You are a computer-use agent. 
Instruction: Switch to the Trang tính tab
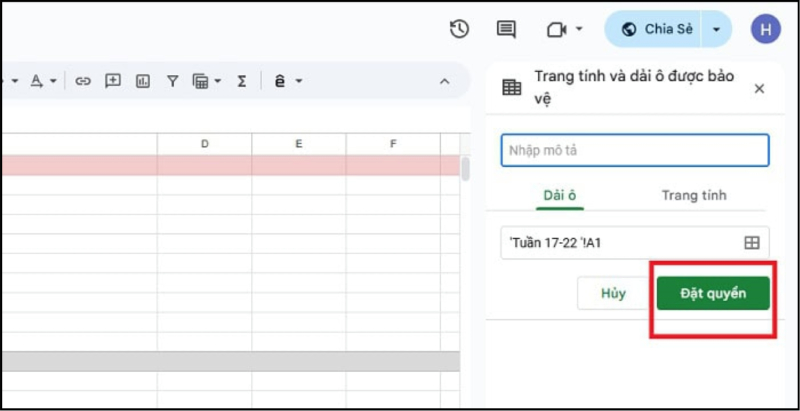pos(693,195)
